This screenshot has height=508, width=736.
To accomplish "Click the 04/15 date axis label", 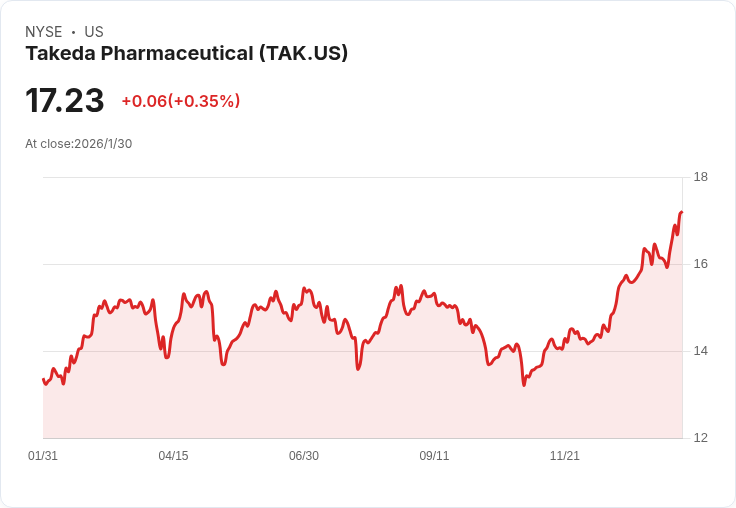I will coord(173,455).
